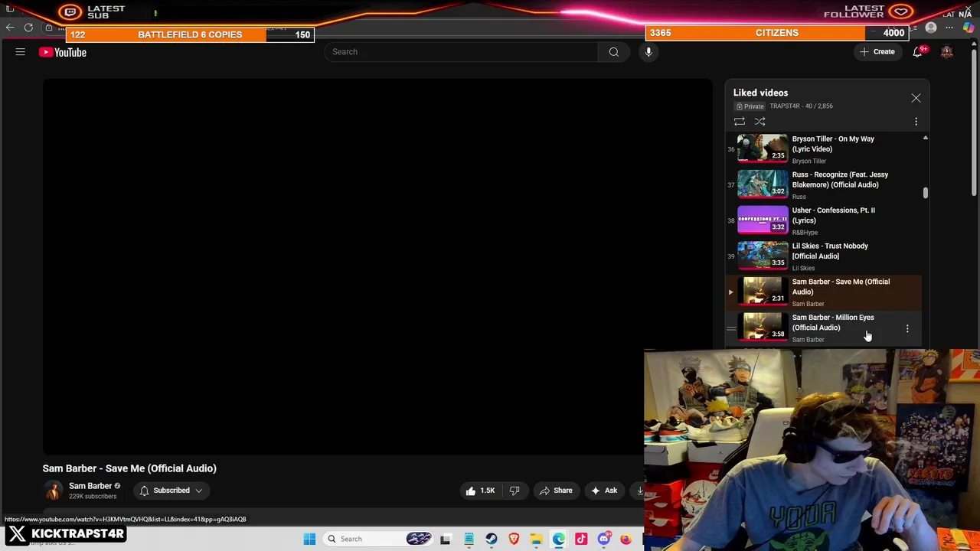This screenshot has height=551, width=980.
Task: Open the Liked videos playlist title link
Action: coord(760,93)
